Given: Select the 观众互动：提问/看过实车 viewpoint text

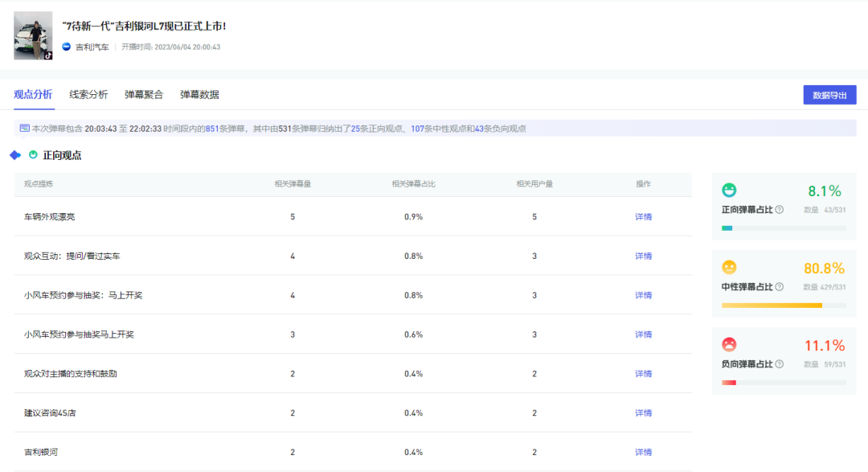Looking at the screenshot, I should (72, 256).
